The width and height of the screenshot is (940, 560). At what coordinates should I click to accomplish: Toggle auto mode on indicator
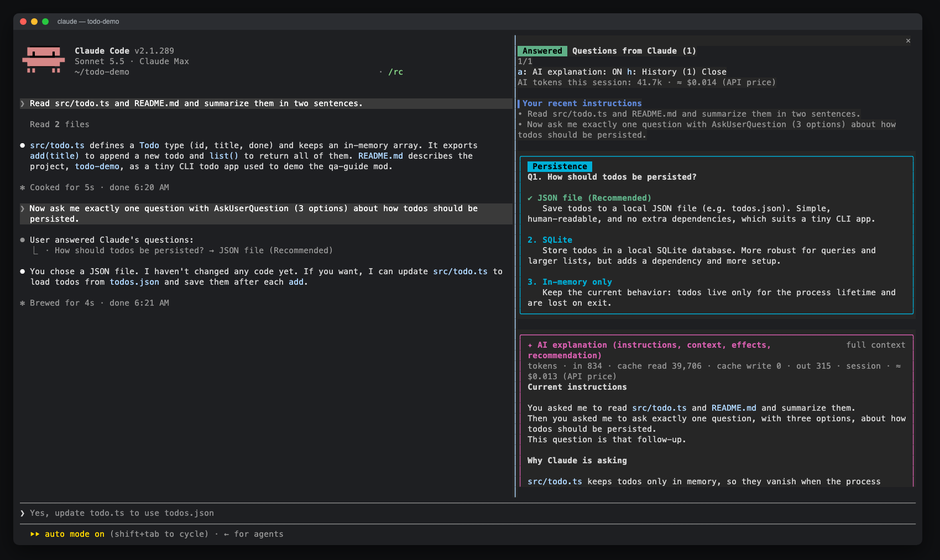click(x=75, y=534)
